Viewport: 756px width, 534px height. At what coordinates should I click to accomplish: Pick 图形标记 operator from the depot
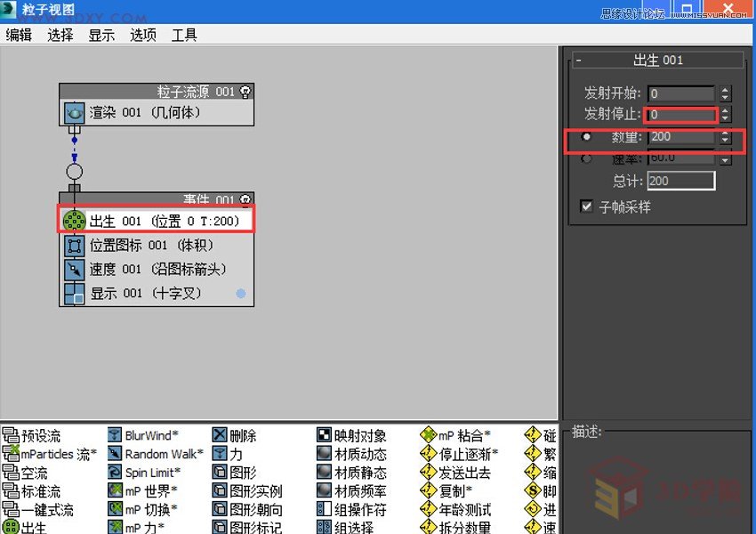[248, 527]
